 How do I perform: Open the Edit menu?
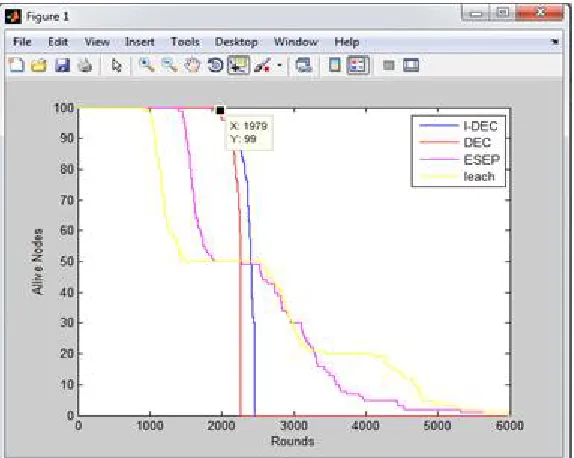tap(58, 42)
